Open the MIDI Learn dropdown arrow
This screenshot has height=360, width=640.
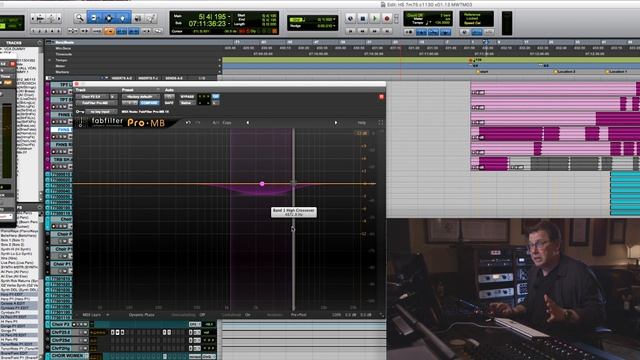click(x=108, y=315)
